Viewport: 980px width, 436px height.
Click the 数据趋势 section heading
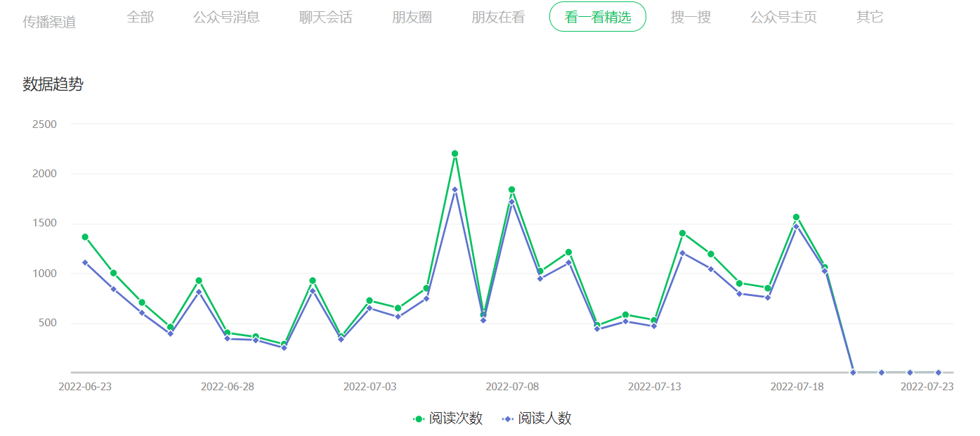point(53,84)
